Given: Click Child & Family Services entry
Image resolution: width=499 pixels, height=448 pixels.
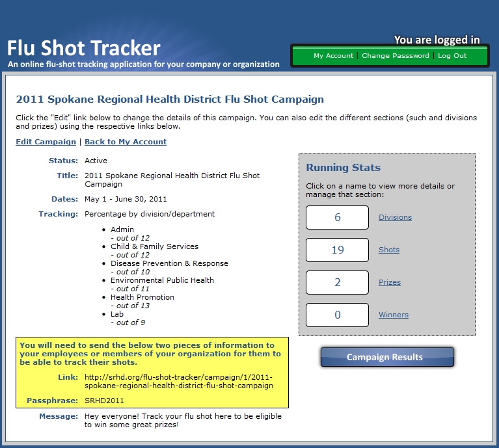Looking at the screenshot, I should pos(154,246).
